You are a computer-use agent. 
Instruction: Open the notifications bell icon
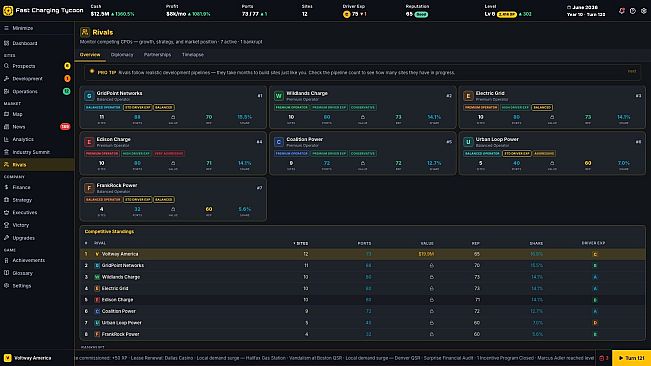click(x=622, y=11)
